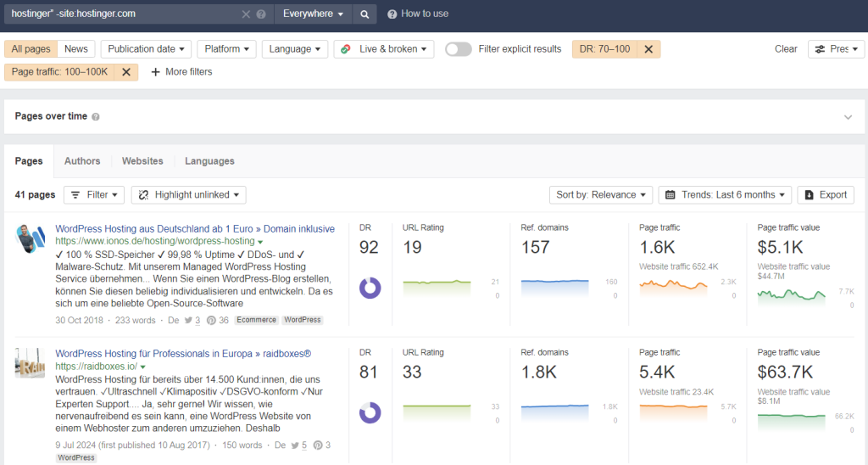Open the IONOS WordPress Hosting result title
The width and height of the screenshot is (868, 465).
click(x=195, y=229)
